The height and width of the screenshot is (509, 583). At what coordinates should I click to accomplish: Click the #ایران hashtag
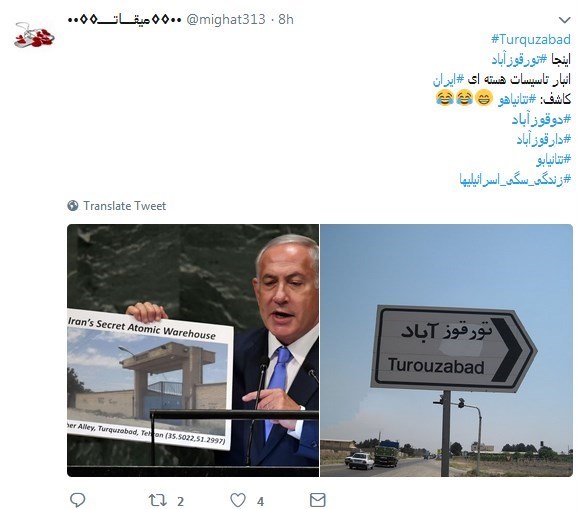(448, 80)
